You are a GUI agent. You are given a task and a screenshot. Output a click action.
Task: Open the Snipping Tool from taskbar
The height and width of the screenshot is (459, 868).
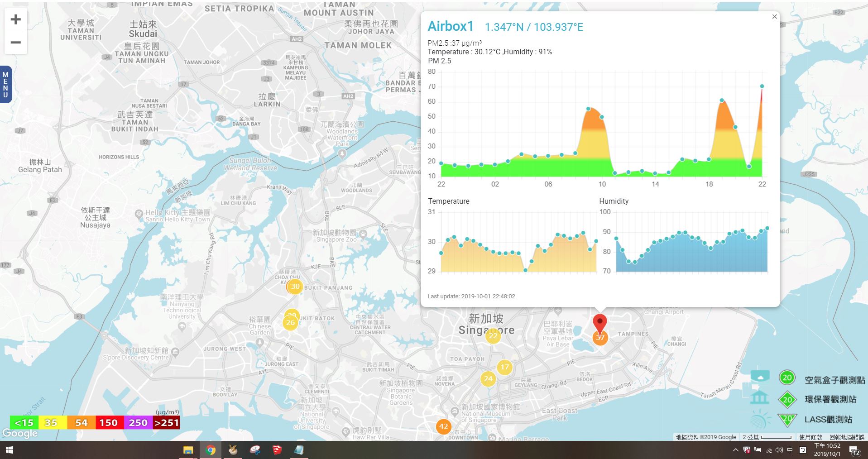(x=255, y=450)
